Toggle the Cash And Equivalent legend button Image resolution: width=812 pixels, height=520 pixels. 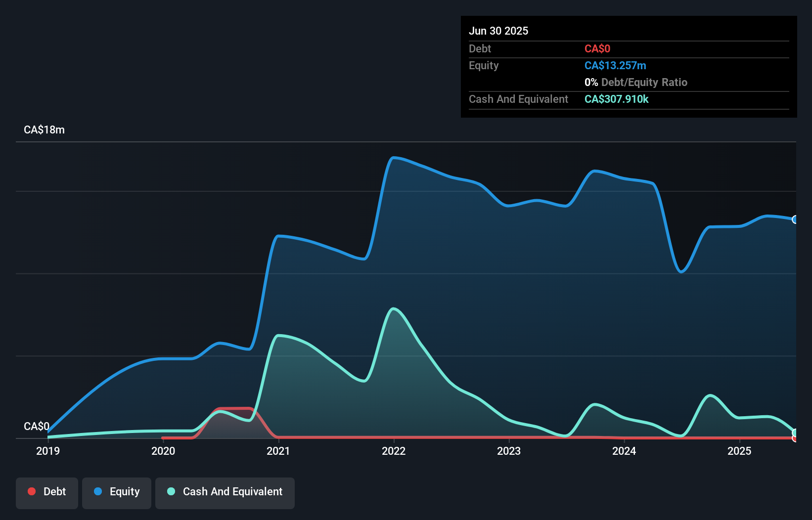pyautogui.click(x=225, y=493)
